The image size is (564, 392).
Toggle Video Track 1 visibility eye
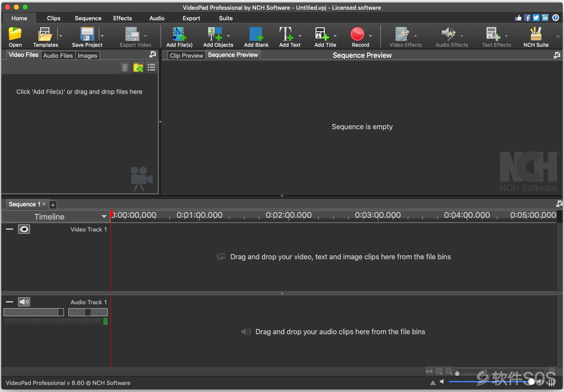[24, 229]
